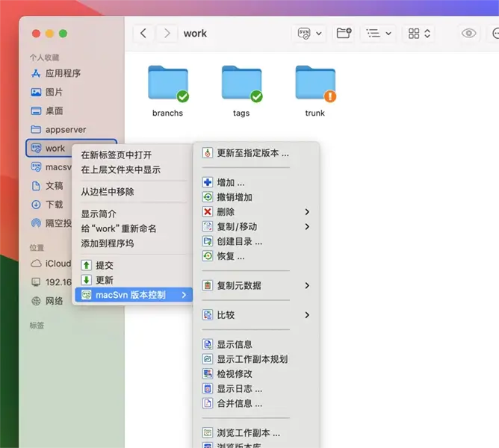Open 图片 in the sidebar
This screenshot has height=448, width=499.
[47, 93]
